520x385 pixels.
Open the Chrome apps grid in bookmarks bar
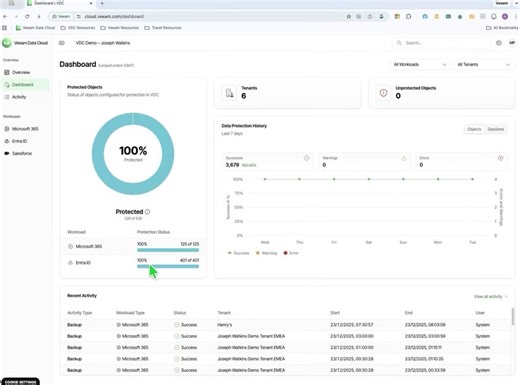tap(5, 28)
